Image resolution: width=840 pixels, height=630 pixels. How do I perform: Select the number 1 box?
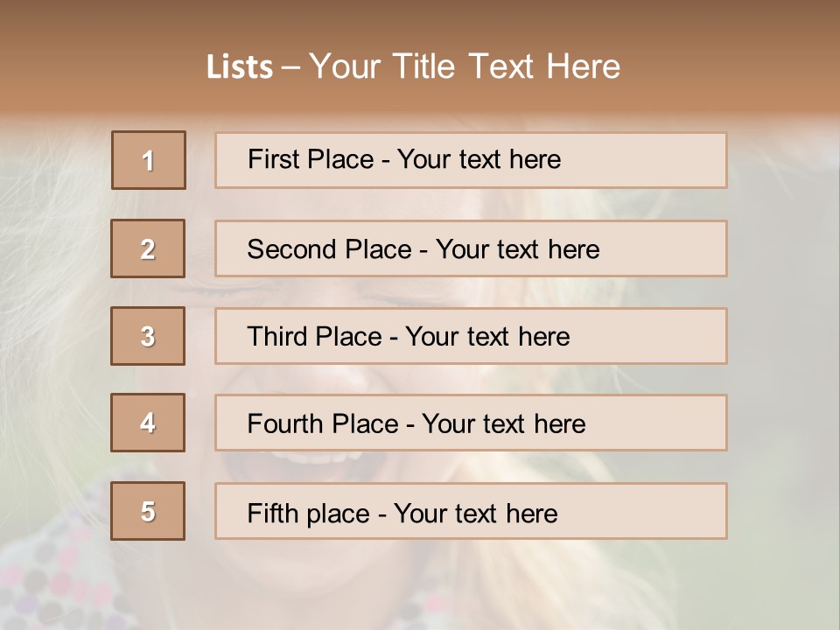[x=149, y=160]
